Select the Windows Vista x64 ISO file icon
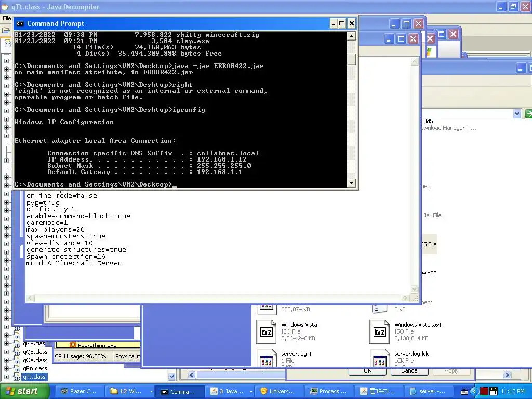 point(379,332)
